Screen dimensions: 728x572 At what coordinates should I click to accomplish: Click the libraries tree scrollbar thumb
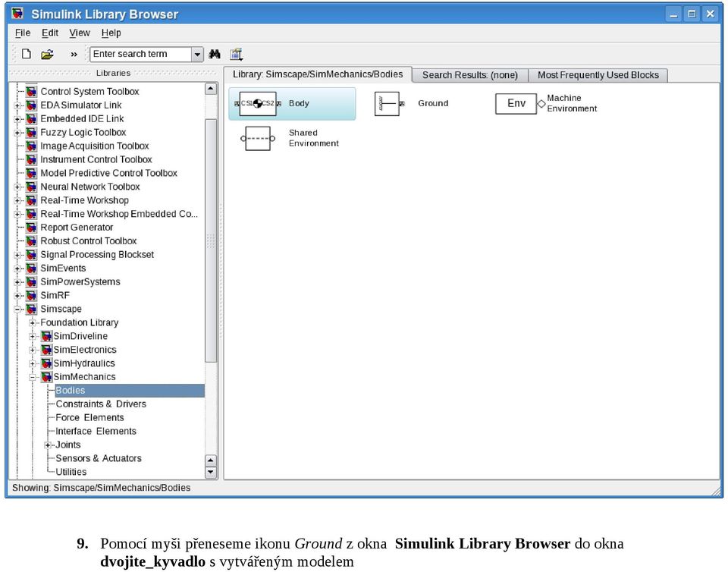[211, 240]
